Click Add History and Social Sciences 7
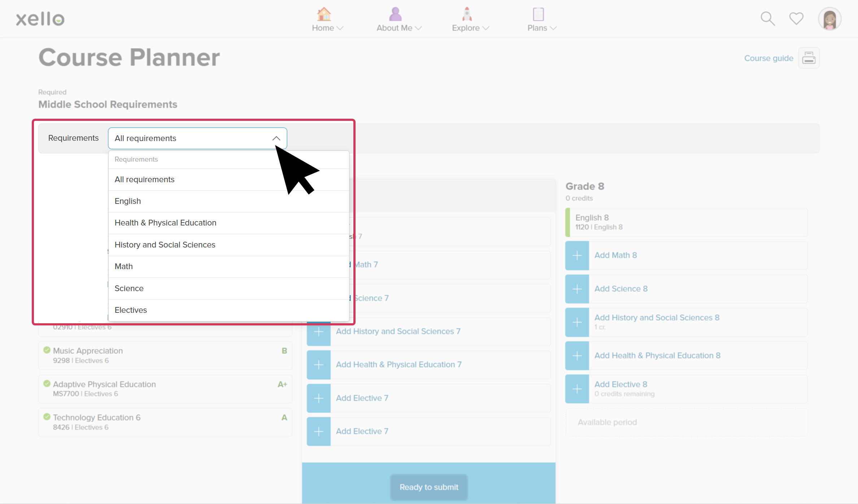This screenshot has width=858, height=504. coord(398,332)
